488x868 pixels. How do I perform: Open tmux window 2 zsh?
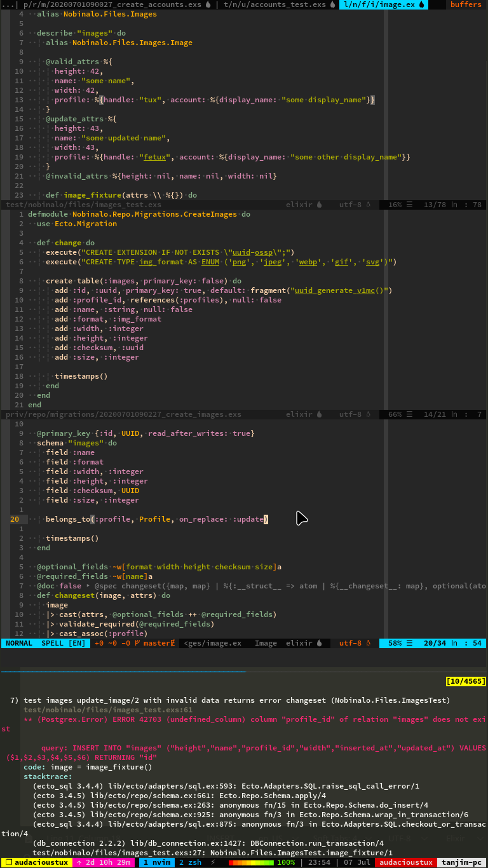[x=189, y=862]
